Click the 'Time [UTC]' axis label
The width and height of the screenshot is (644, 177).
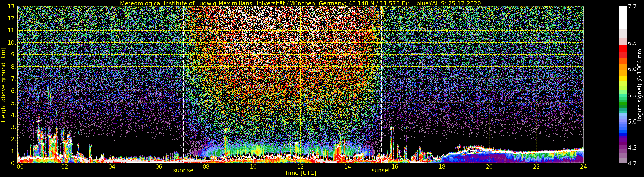(x=300, y=173)
